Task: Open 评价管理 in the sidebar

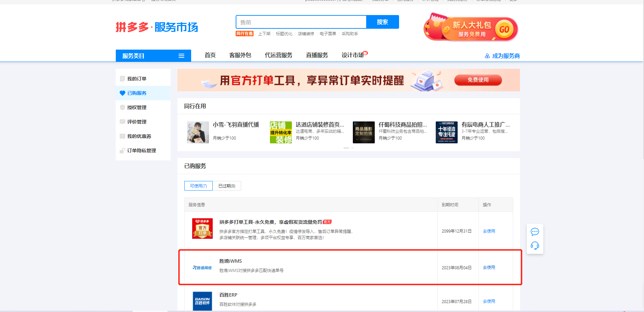Action: pyautogui.click(x=143, y=122)
